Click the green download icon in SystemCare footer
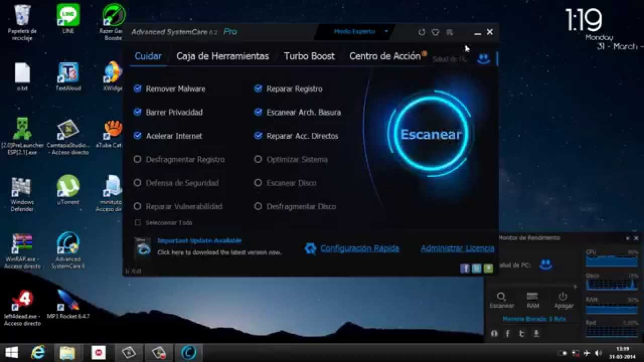644x362 pixels. [488, 268]
